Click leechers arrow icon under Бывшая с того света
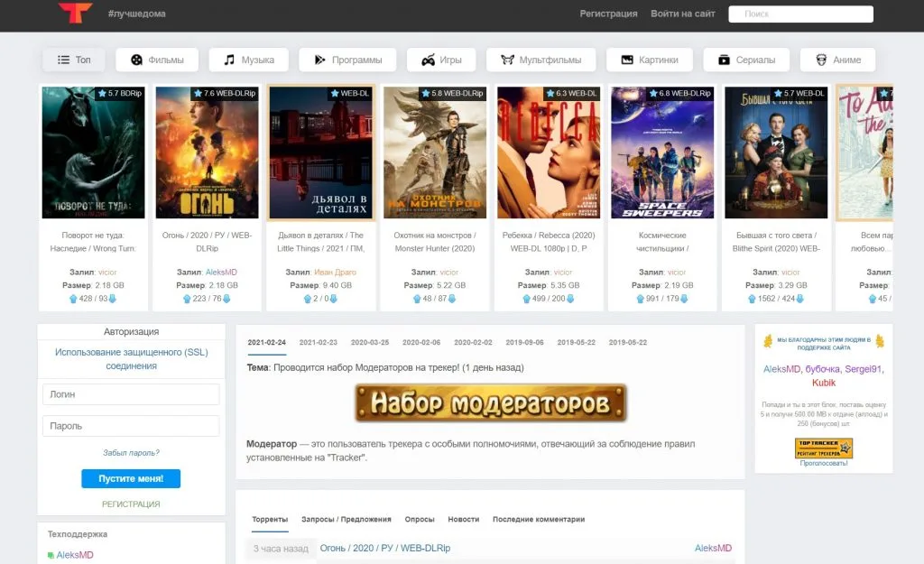 (799, 299)
